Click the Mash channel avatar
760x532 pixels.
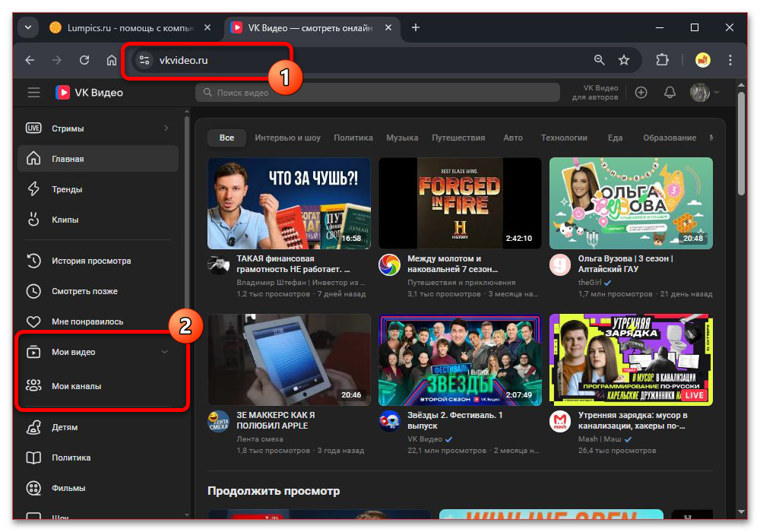tap(560, 421)
